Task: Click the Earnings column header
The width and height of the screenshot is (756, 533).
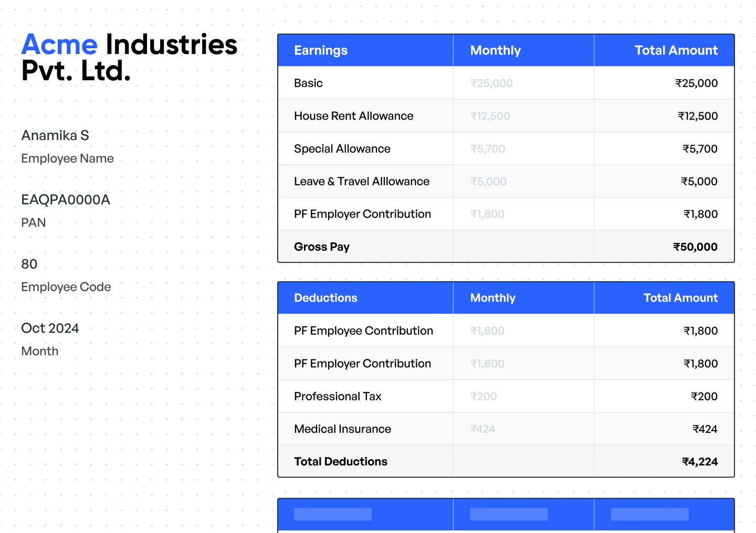Action: 321,50
